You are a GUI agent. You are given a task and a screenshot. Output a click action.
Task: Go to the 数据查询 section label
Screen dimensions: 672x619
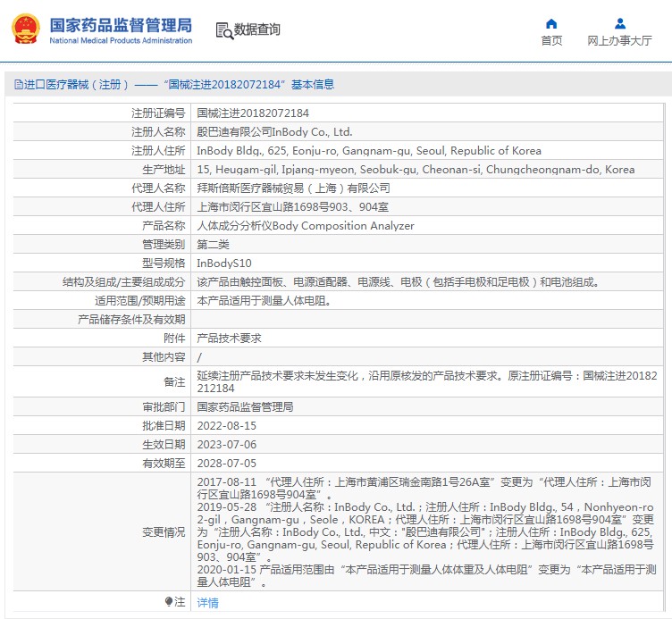pyautogui.click(x=257, y=30)
